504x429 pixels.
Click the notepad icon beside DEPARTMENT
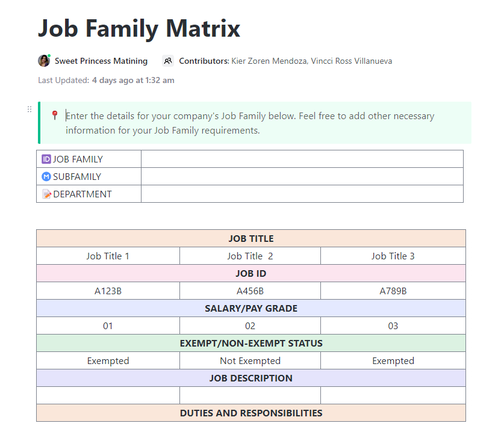[x=46, y=194]
